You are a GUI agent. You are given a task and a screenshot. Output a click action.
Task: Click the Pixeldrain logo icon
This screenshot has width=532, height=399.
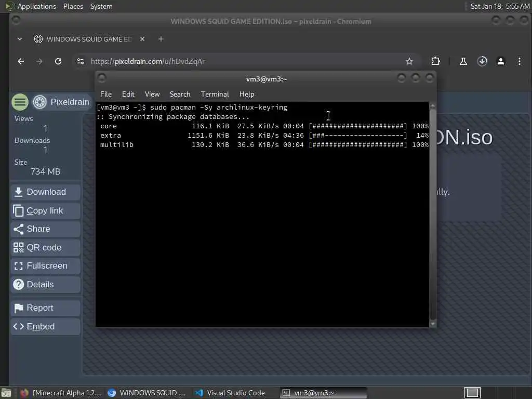(x=39, y=102)
